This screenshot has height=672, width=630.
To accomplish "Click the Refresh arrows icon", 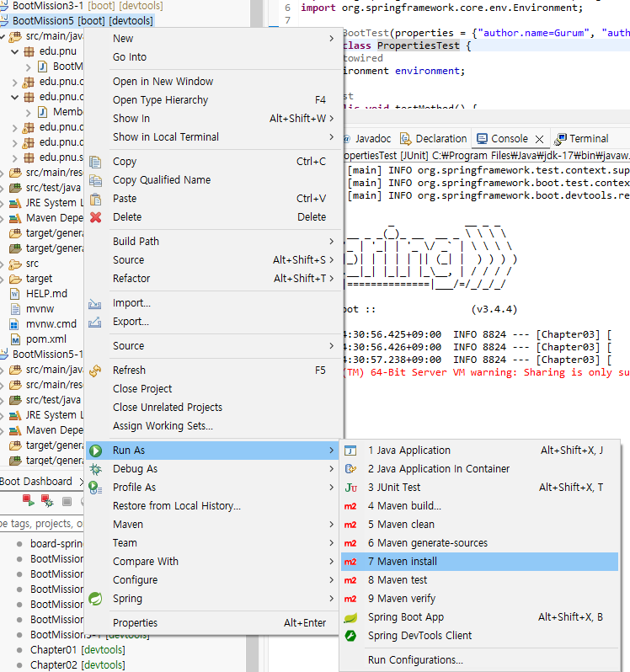I will tap(95, 371).
